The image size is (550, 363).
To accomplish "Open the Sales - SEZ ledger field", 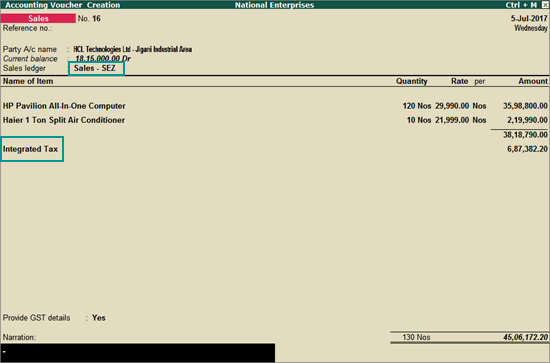I will point(96,68).
